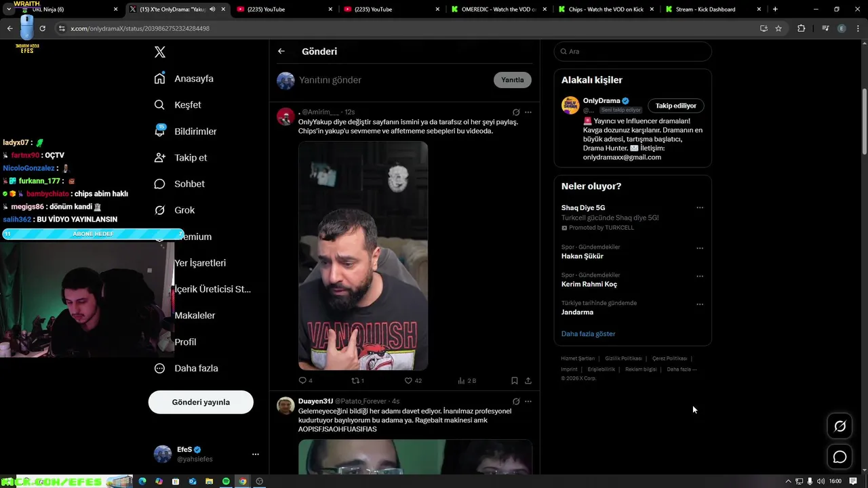
Task: Open more options on Duayen31J's post
Action: (x=528, y=401)
